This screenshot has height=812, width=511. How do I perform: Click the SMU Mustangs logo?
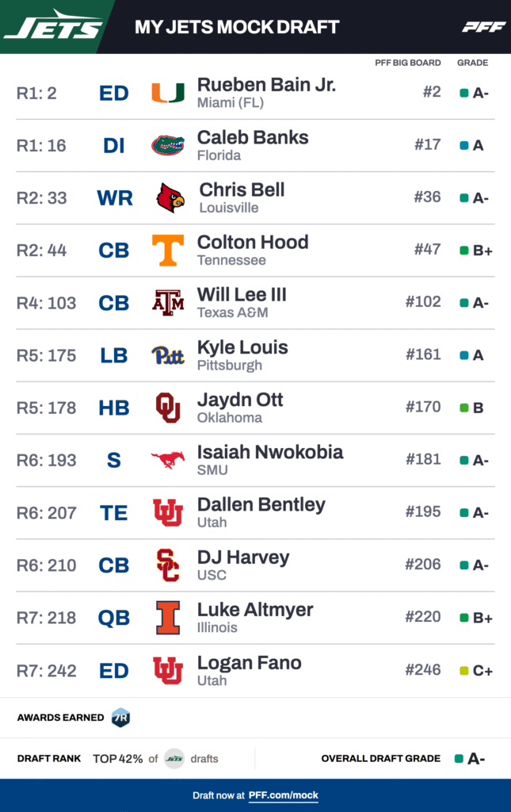pyautogui.click(x=168, y=460)
